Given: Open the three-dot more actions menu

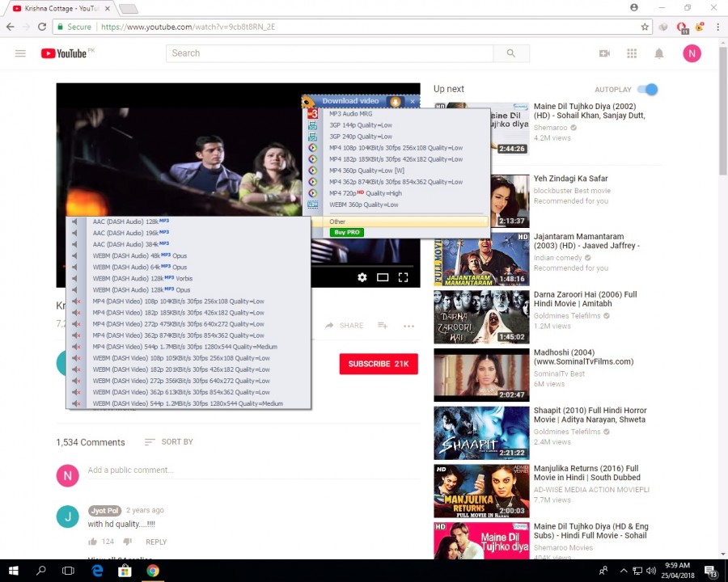Looking at the screenshot, I should click(x=408, y=326).
